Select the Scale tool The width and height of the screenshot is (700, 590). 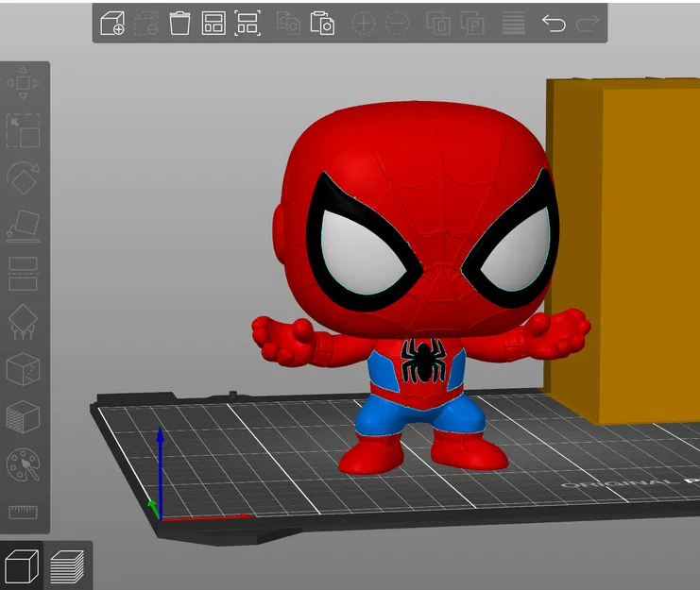point(23,130)
